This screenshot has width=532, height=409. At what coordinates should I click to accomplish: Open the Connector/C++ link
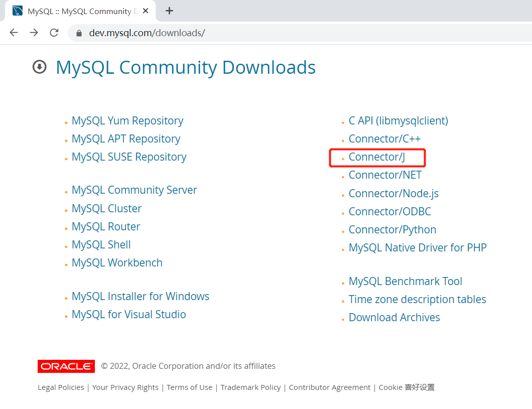(385, 139)
